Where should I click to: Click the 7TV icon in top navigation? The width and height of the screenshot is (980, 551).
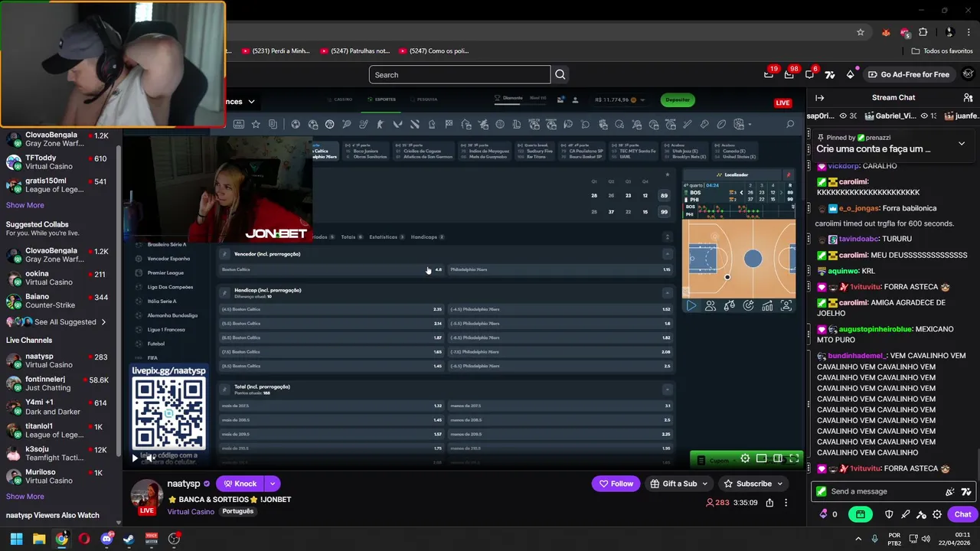[830, 74]
